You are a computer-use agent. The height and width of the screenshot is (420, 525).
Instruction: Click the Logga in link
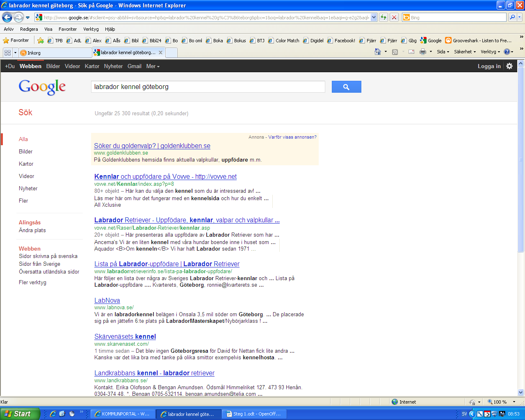pos(489,66)
